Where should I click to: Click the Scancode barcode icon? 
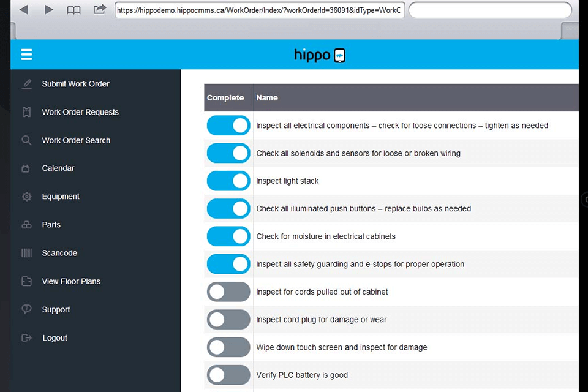(x=26, y=252)
